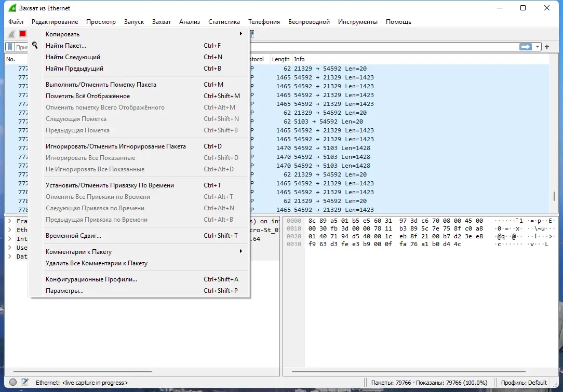Click the Профиль: Default status bar label
Viewport: 563px width, 392px height.
coord(524,383)
